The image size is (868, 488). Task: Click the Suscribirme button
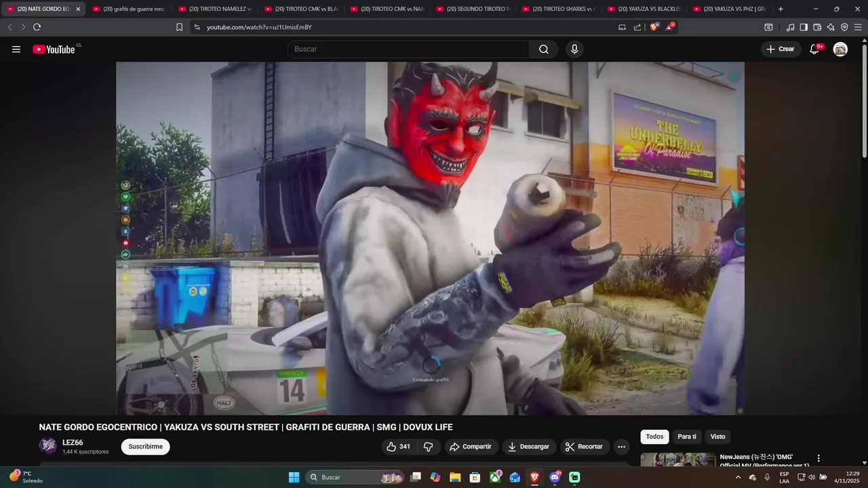(145, 447)
